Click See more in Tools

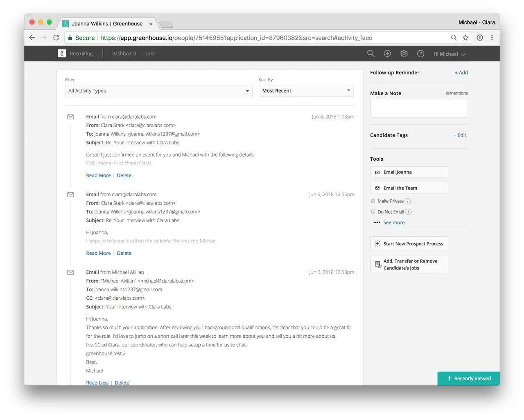[x=394, y=222]
